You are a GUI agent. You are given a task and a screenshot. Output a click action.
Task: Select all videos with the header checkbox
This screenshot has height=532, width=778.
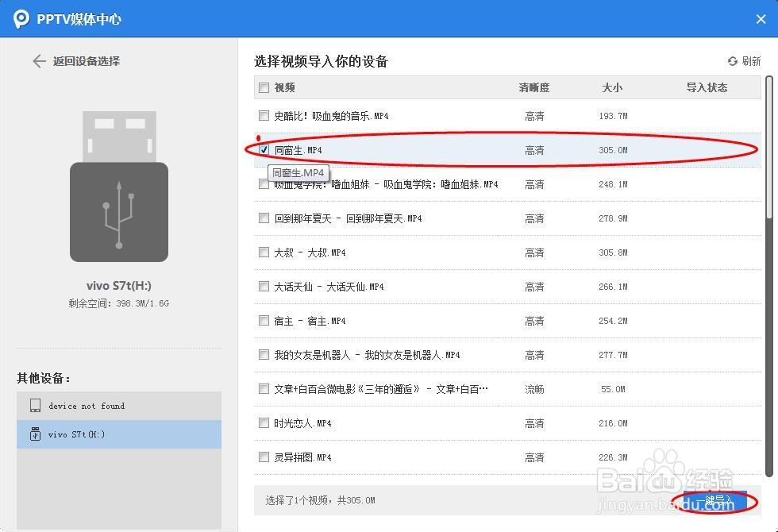point(264,87)
